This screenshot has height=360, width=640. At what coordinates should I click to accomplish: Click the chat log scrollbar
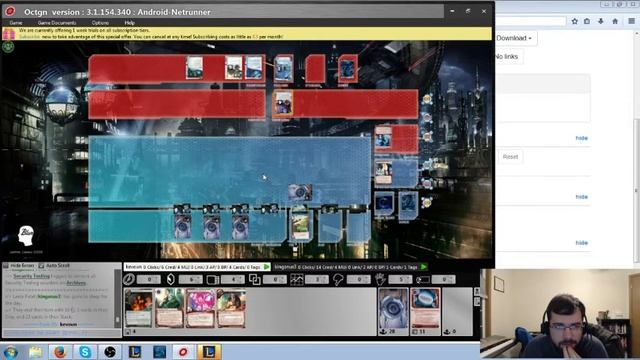point(118,298)
